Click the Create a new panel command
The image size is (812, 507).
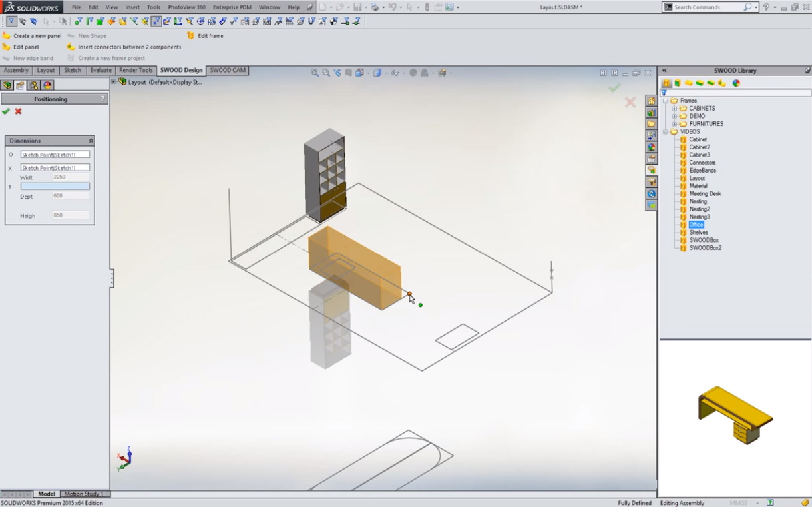[x=37, y=36]
